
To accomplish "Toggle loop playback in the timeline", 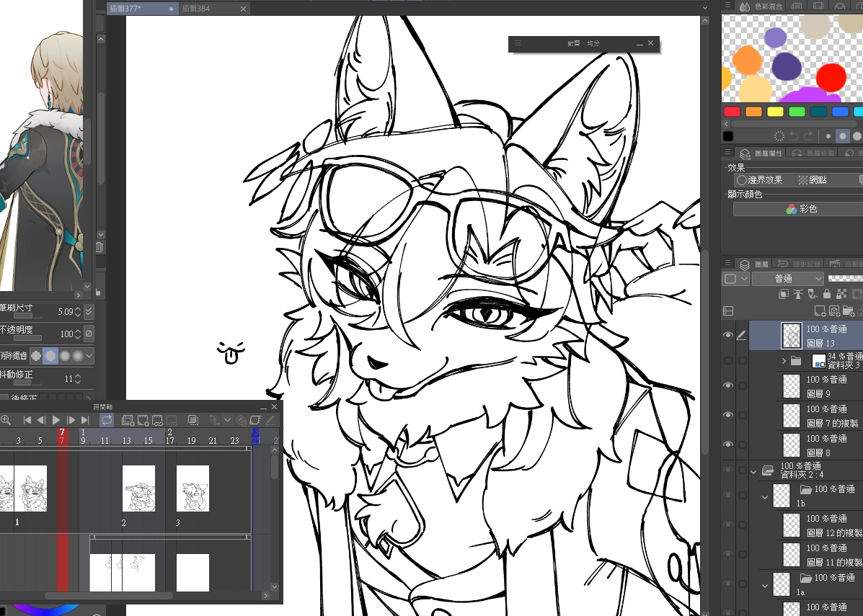I will coord(106,420).
